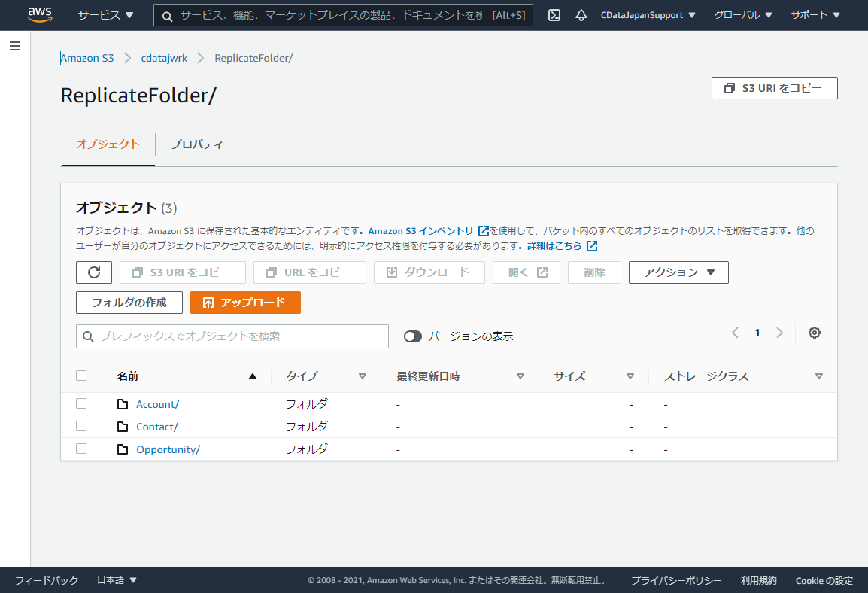
Task: Click the AWS logo home icon
Action: coord(39,14)
